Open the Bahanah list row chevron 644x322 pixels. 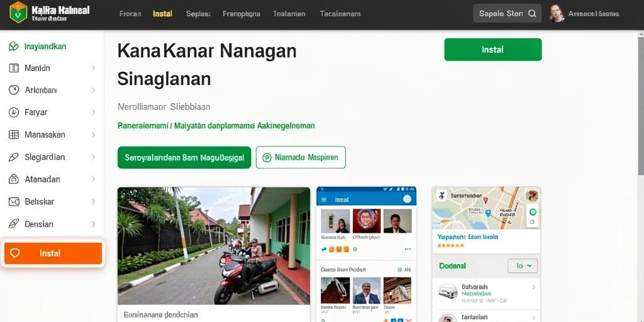(533, 287)
